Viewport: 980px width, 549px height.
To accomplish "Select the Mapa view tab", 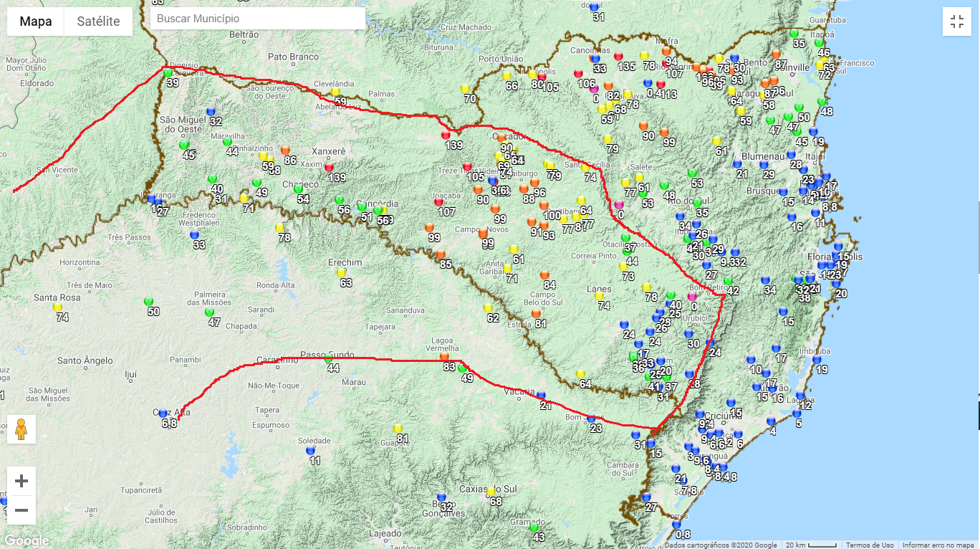I will pos(35,22).
